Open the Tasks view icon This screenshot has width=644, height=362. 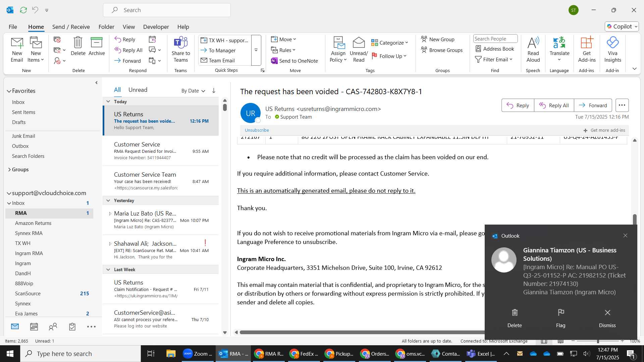click(72, 326)
